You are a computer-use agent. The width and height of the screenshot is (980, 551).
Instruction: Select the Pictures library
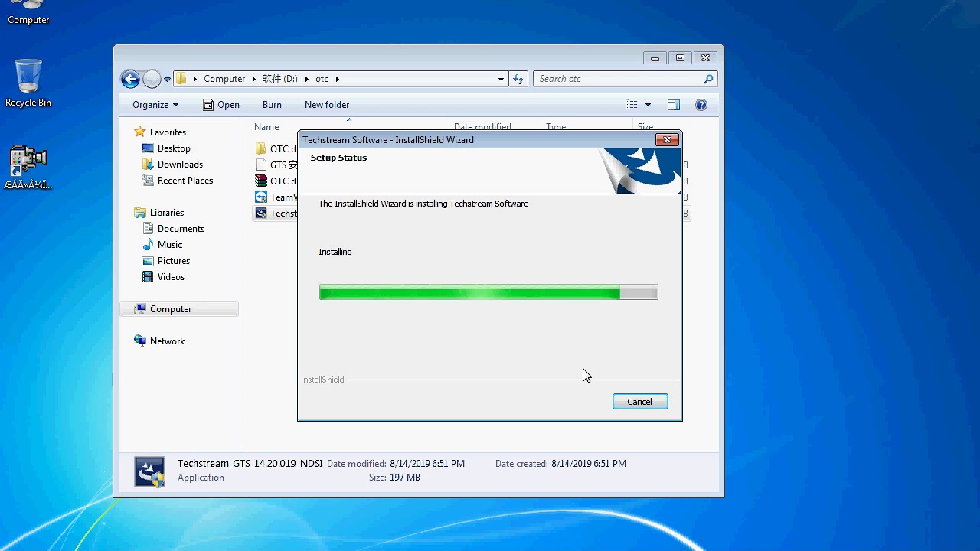pos(174,261)
